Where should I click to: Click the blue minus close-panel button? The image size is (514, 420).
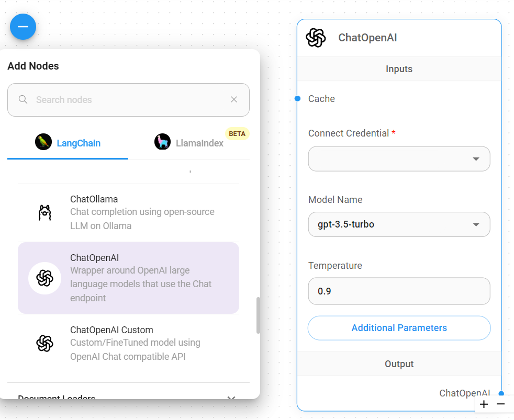[23, 27]
